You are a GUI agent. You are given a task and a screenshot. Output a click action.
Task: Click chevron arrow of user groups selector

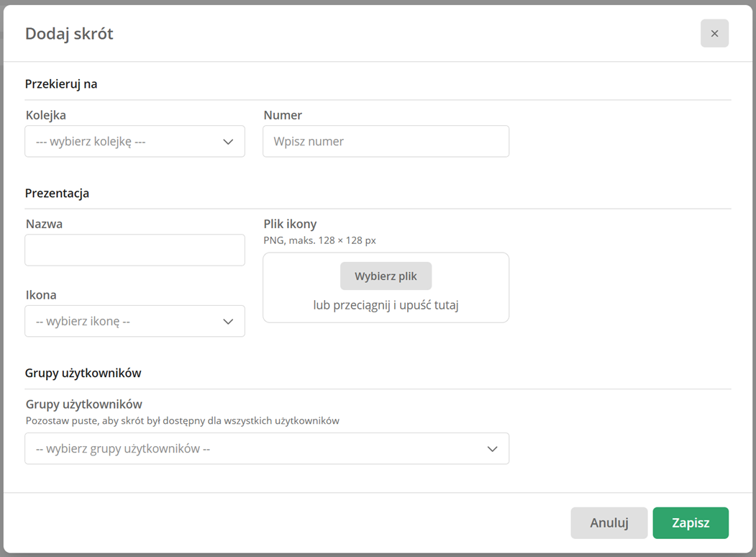[x=492, y=449]
